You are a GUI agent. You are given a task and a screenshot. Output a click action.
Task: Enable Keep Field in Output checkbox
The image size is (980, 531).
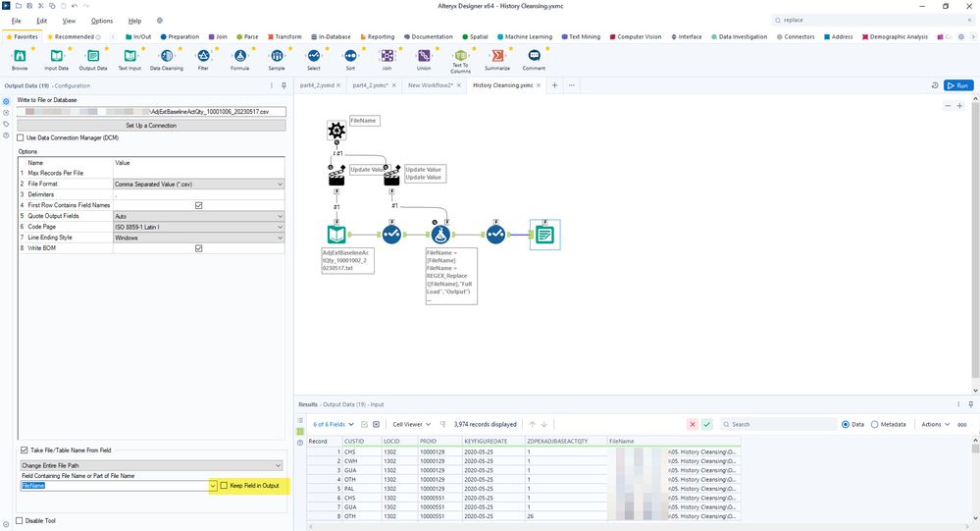(x=225, y=486)
